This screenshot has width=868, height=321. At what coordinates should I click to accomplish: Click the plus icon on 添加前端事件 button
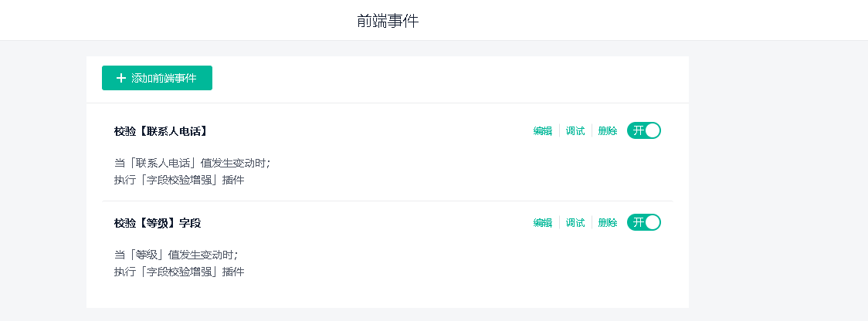click(121, 78)
